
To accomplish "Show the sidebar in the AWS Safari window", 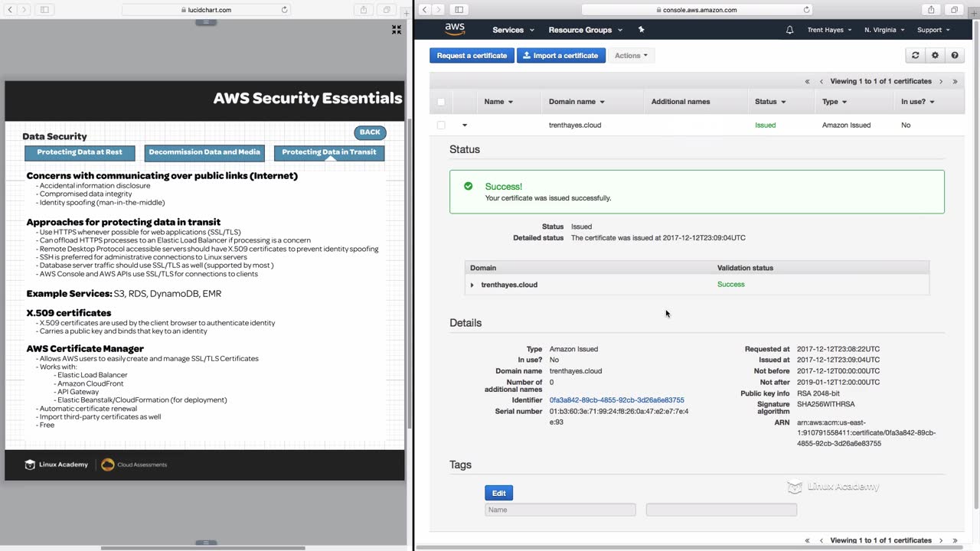I will point(459,10).
